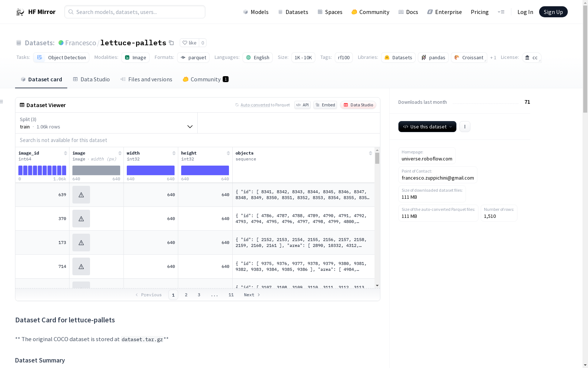Image resolution: width=588 pixels, height=368 pixels.
Task: Sort by objects column arrows
Action: coord(370,153)
